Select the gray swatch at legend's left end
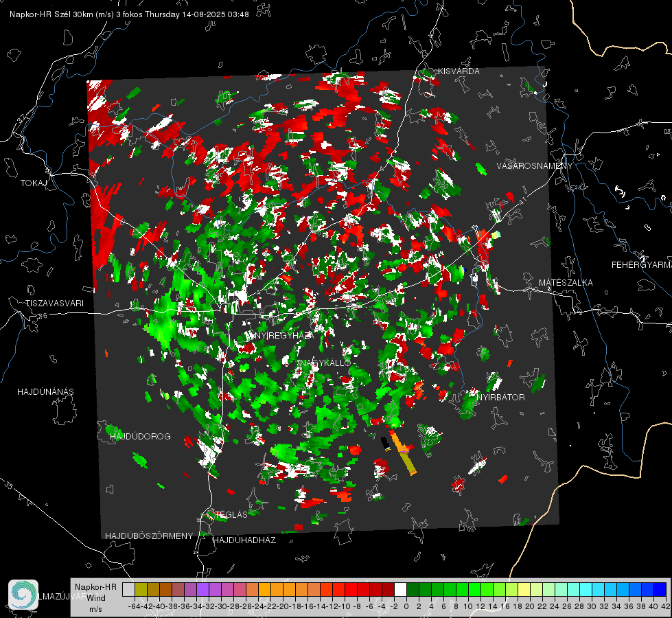Image resolution: width=672 pixels, height=618 pixels. pyautogui.click(x=128, y=589)
